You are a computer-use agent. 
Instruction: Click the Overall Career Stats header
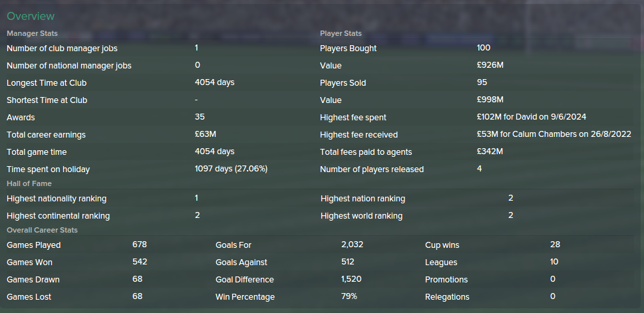42,230
